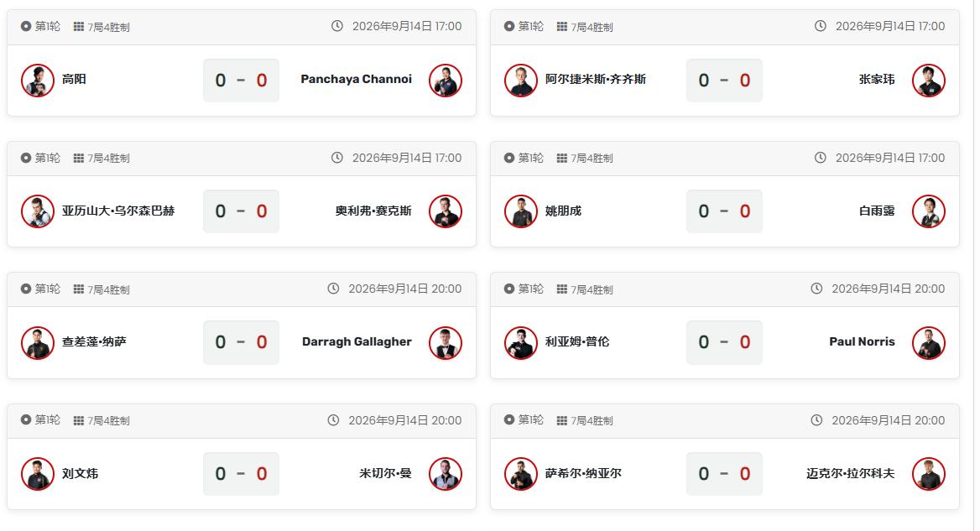980x531 pixels.
Task: Click the clock icon on Paul Norris match card
Action: [x=816, y=289]
